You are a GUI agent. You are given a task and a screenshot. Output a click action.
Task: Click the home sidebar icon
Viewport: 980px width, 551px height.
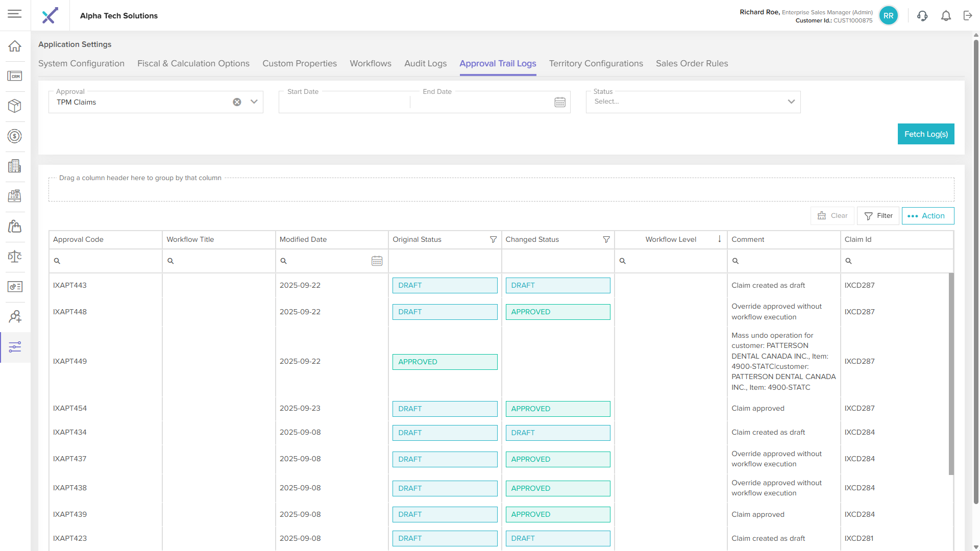point(15,46)
